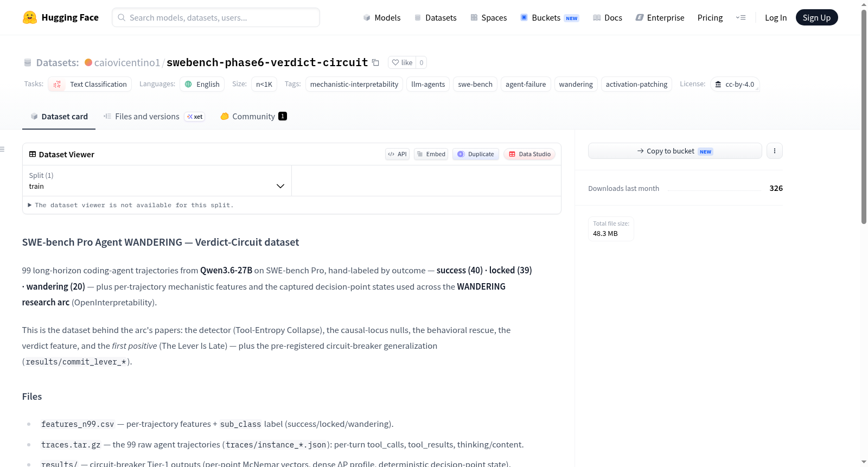The height and width of the screenshot is (467, 868).
Task: Like the dataset with the heart button
Action: pyautogui.click(x=403, y=62)
